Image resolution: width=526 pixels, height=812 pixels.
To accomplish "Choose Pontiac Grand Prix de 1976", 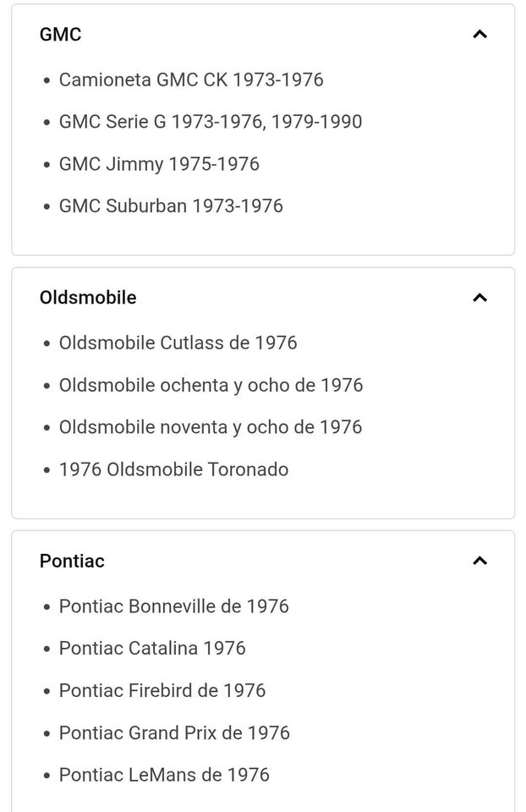I will [x=174, y=733].
